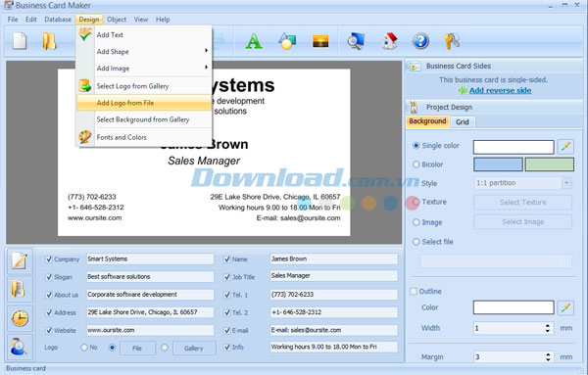This screenshot has height=375, width=588.
Task: Click the Open folder toolbar icon
Action: point(49,41)
